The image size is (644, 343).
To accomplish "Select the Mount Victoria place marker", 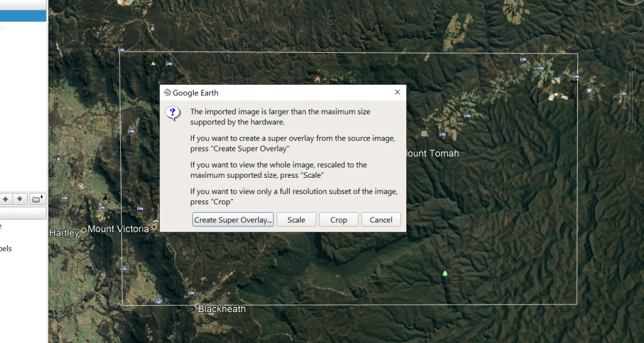I will 155,227.
